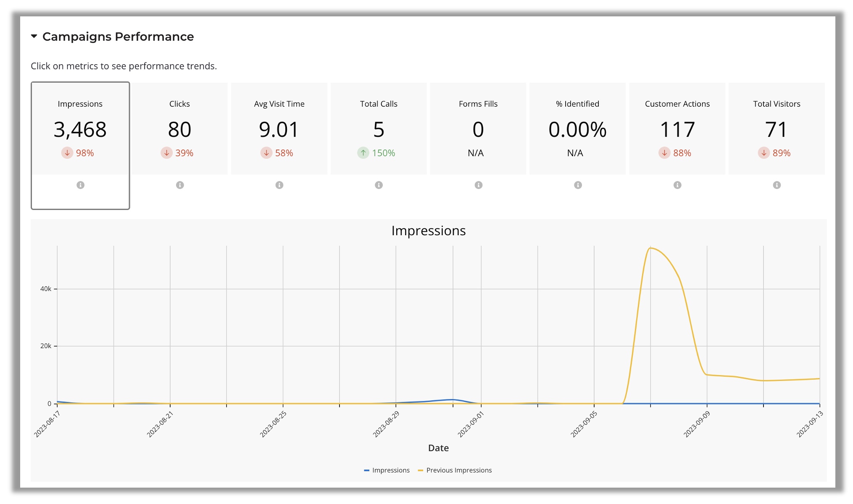
Task: Click the info icon under Total Visitors
Action: point(777,184)
